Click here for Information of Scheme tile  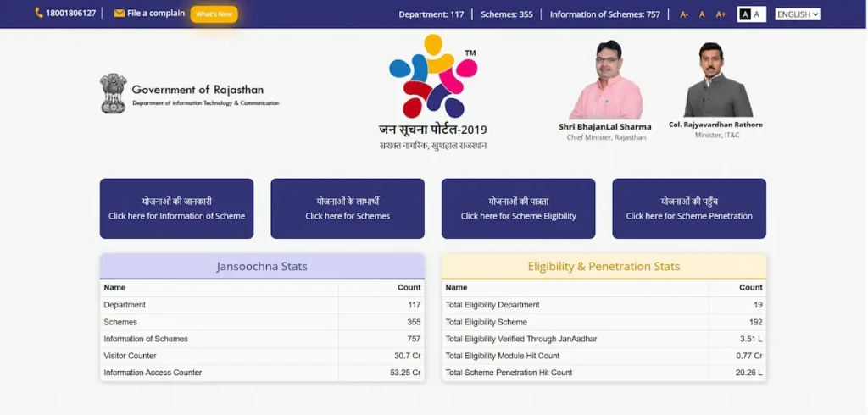[x=176, y=208]
